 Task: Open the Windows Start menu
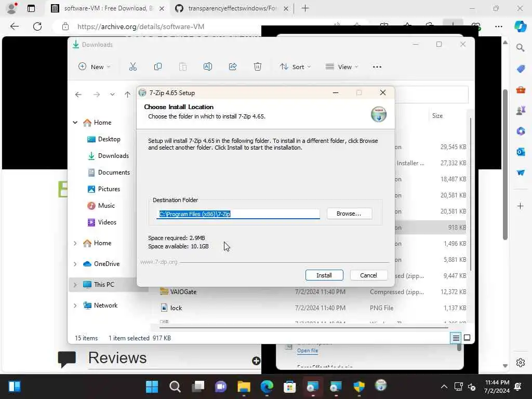pos(152,387)
